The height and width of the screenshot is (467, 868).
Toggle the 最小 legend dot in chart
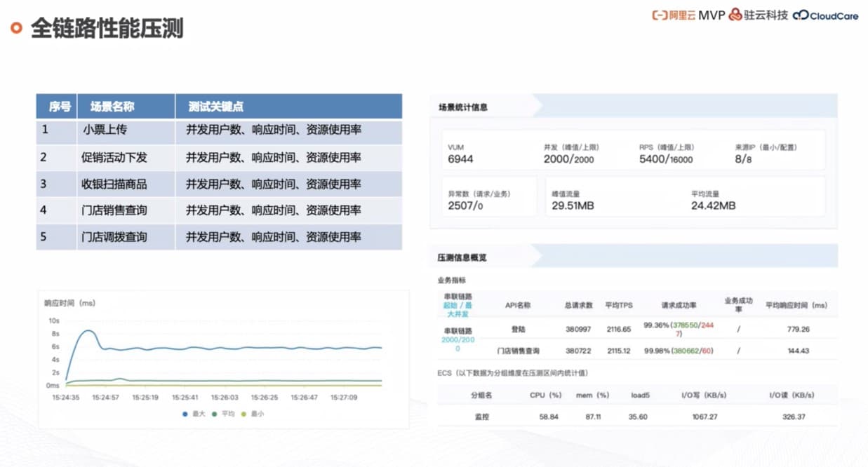[x=244, y=414]
